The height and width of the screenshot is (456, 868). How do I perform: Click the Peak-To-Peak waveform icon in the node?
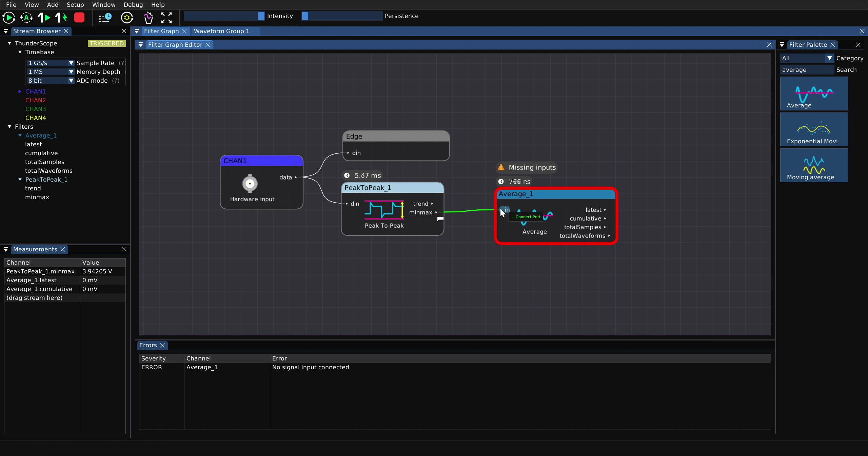pyautogui.click(x=384, y=210)
